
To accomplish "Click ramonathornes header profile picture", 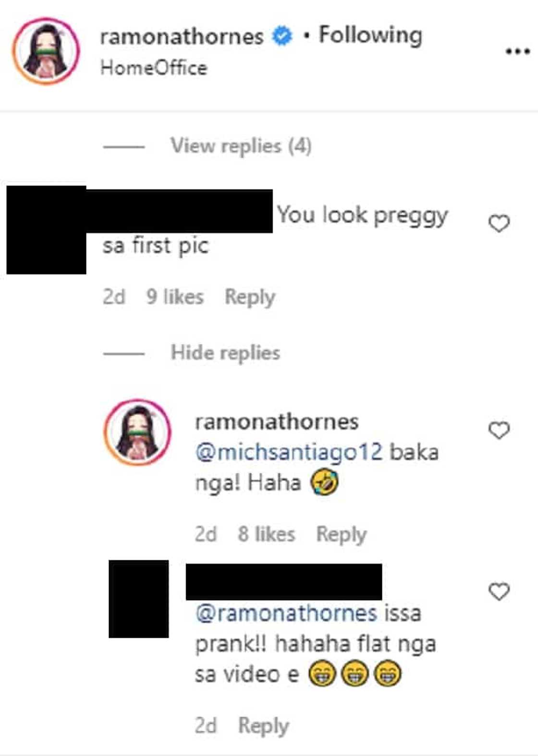I will click(x=46, y=51).
